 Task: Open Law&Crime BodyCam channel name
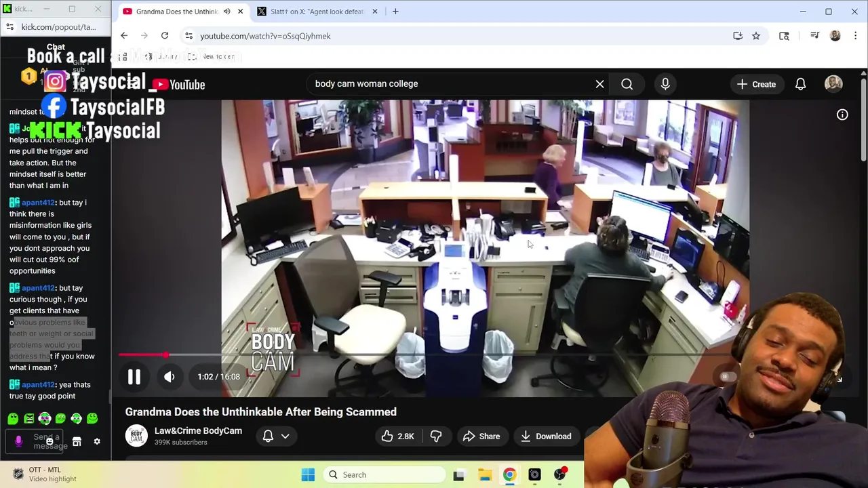(x=198, y=431)
